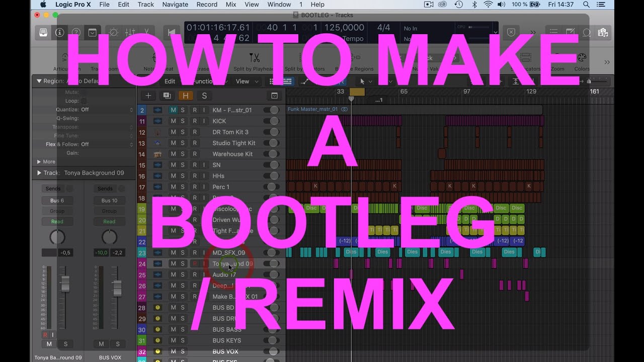644x362 pixels.
Task: Click the BUS BD yellow aux icon
Action: click(x=157, y=308)
